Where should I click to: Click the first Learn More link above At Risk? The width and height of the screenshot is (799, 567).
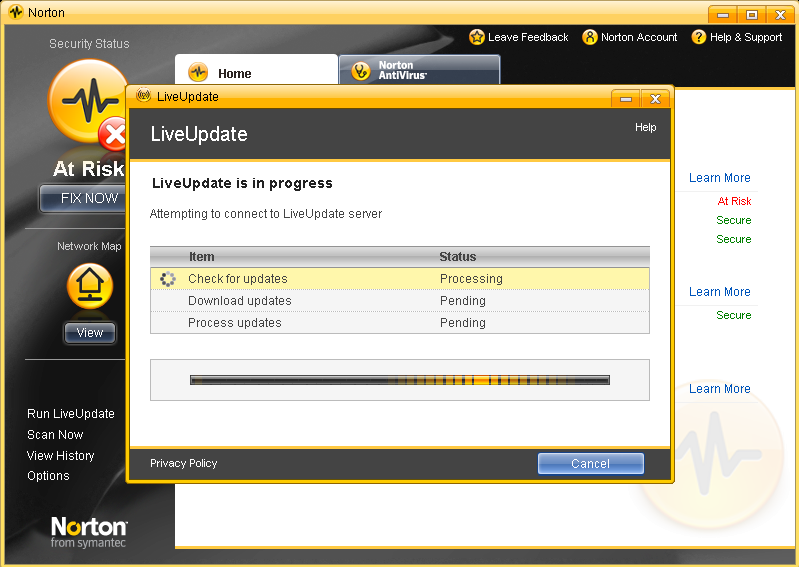720,178
